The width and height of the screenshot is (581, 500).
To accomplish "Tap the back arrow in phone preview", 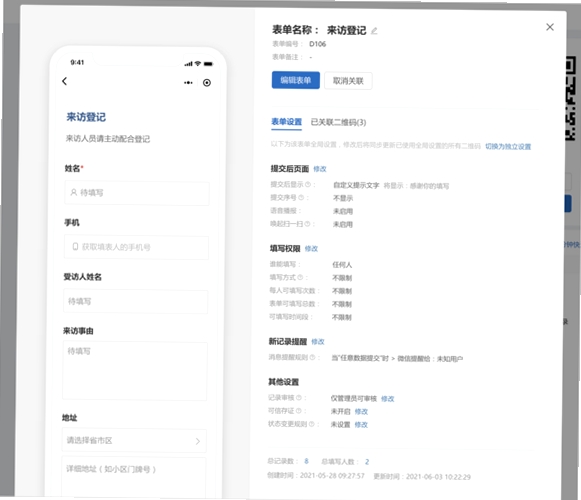I will pos(64,81).
